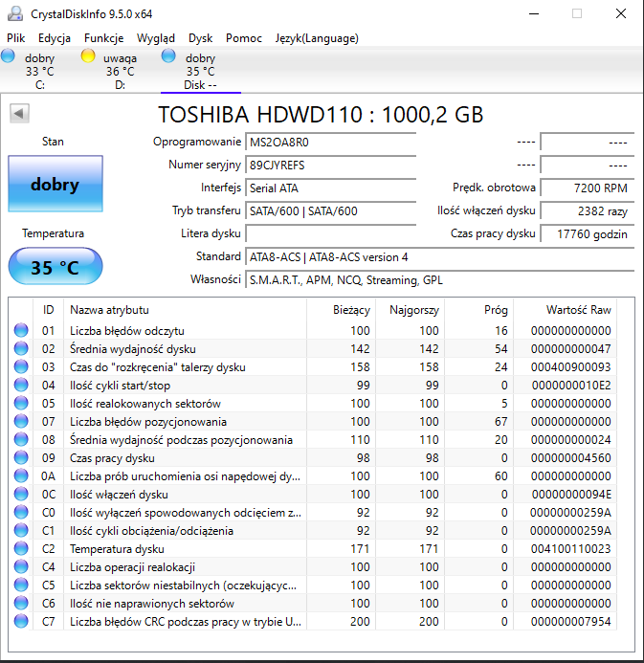The height and width of the screenshot is (663, 644).
Task: Click the 'Najgorszy' column header
Action: click(x=411, y=310)
